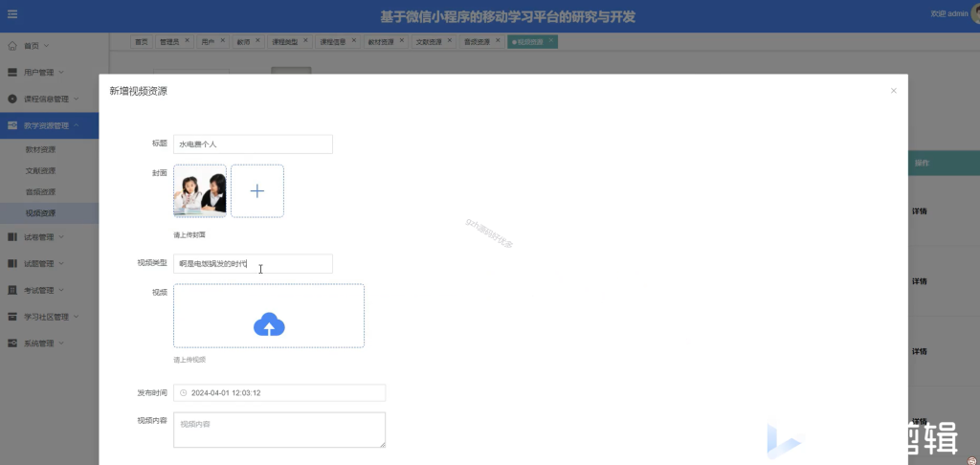
Task: Close the 用户 tab with its X
Action: [x=222, y=40]
